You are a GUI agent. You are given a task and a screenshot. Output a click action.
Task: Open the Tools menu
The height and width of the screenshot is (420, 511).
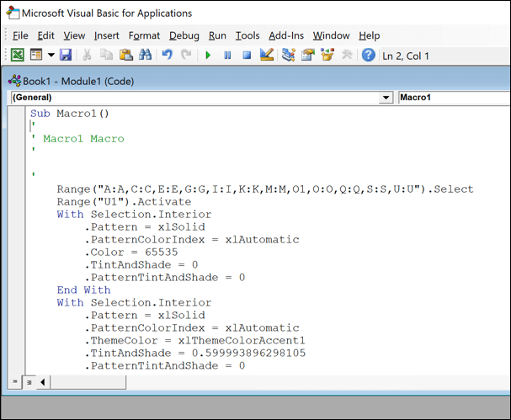pyautogui.click(x=248, y=35)
